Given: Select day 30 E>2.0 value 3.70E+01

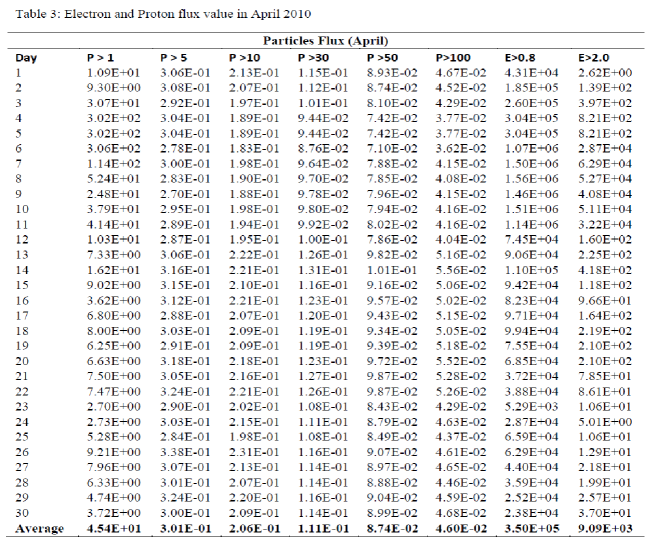Looking at the screenshot, I should click(x=605, y=513).
